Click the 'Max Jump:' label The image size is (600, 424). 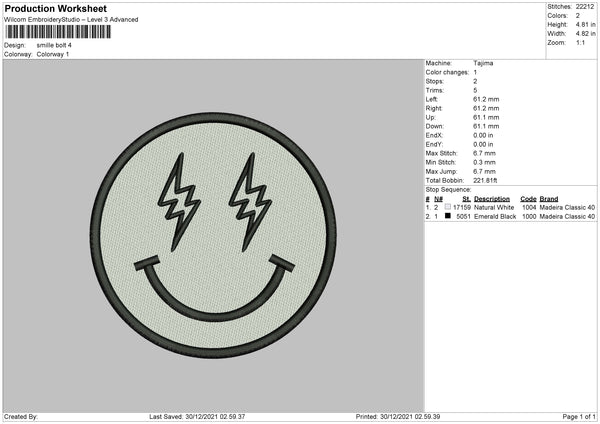pyautogui.click(x=441, y=171)
